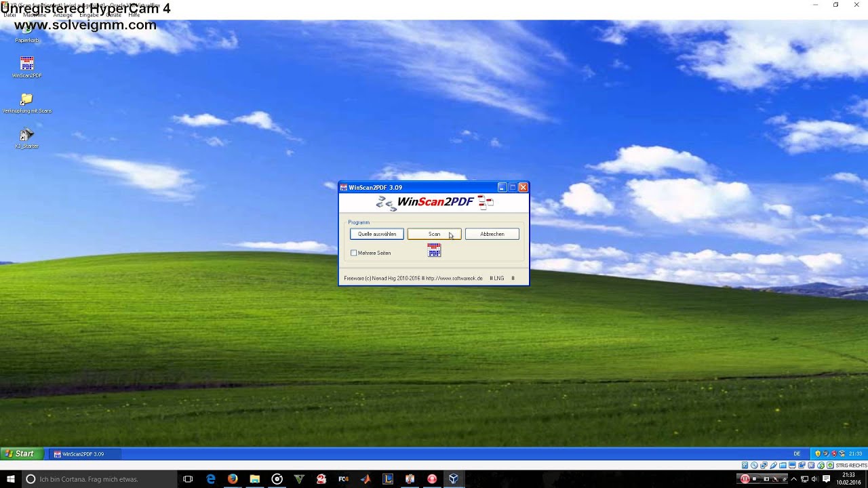Click the Scan button in WinScan2PDF
Image resolution: width=868 pixels, height=488 pixels.
click(x=434, y=234)
